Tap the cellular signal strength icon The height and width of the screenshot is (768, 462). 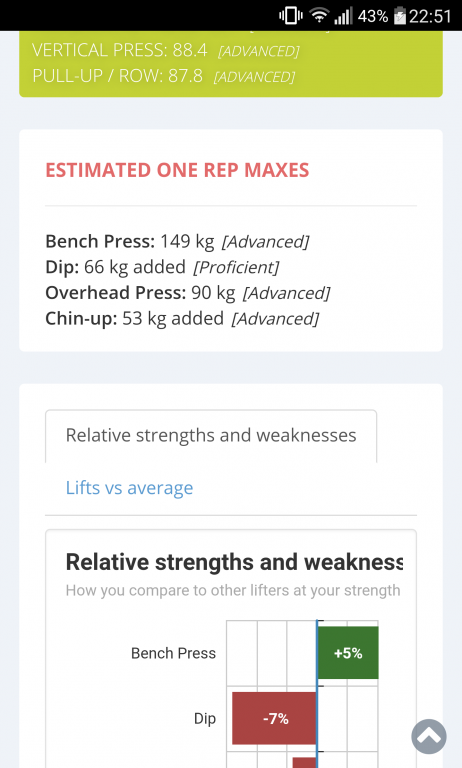point(343,16)
